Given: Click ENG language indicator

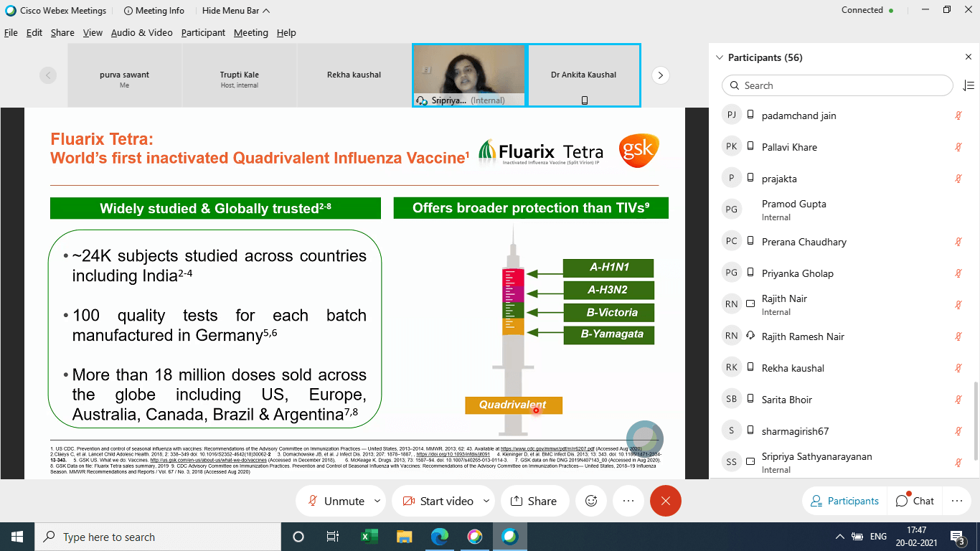Looking at the screenshot, I should (878, 537).
